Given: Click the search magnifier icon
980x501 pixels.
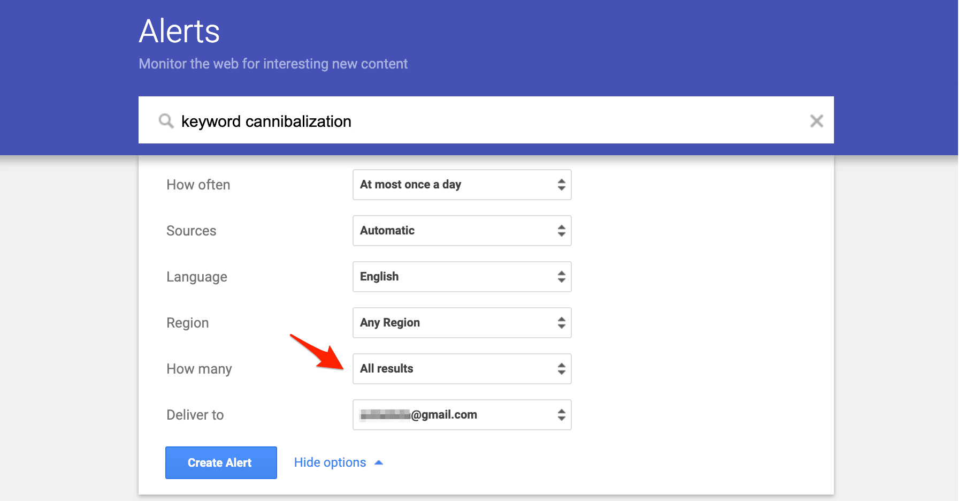Looking at the screenshot, I should click(166, 121).
